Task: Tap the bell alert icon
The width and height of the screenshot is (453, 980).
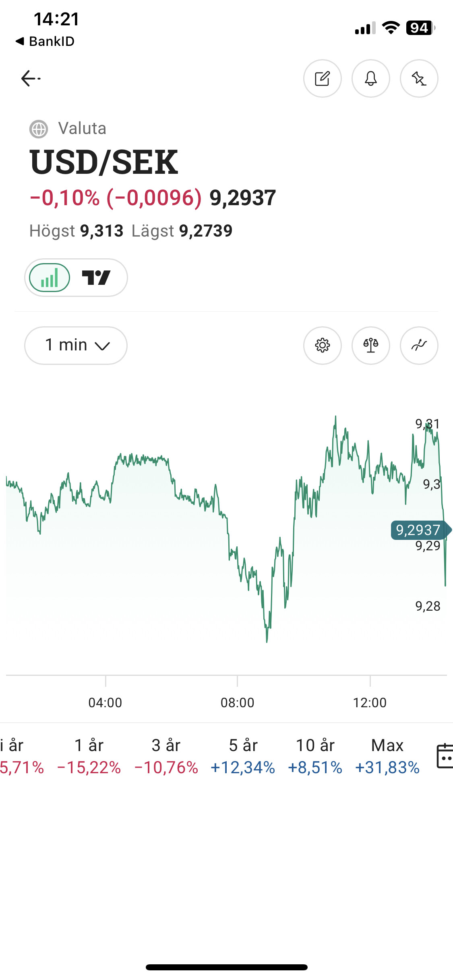Action: pyautogui.click(x=370, y=78)
